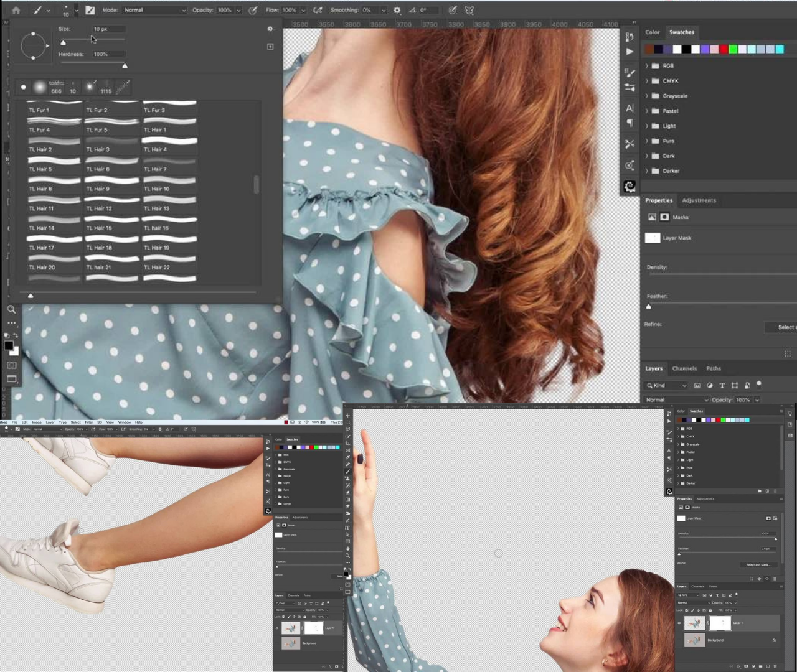Select the Brush tool in bottom-left window toolbar
Image resolution: width=797 pixels, height=672 pixels.
click(348, 472)
